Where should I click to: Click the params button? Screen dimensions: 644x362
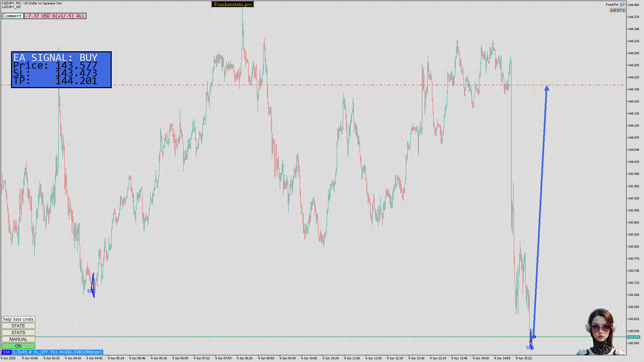(617, 10)
